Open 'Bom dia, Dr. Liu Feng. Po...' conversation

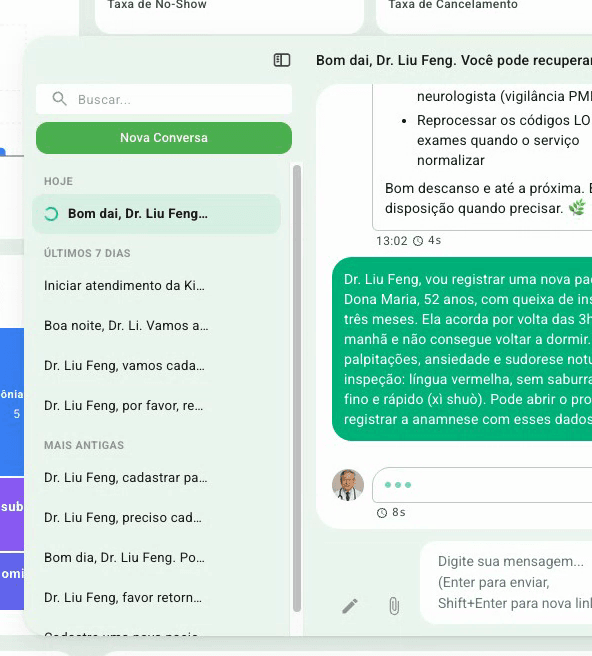(x=156, y=558)
